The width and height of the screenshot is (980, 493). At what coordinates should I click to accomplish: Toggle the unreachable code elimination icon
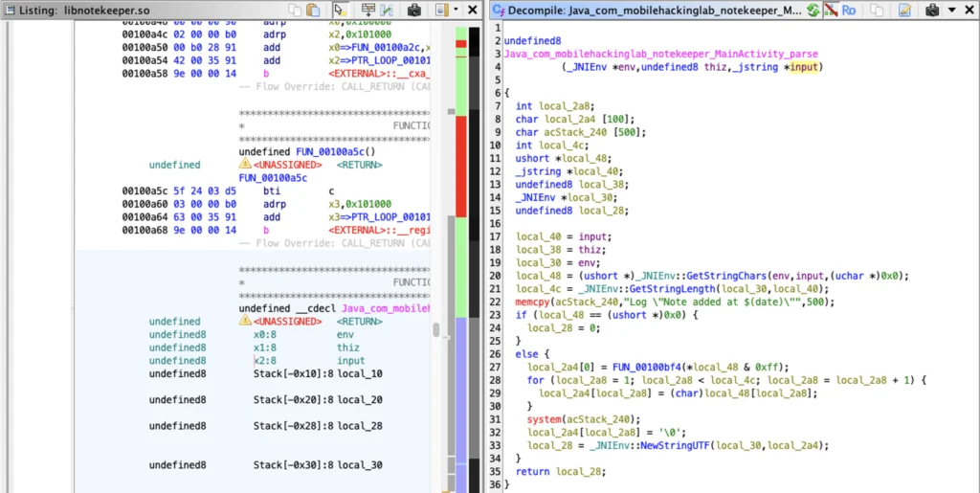(x=831, y=10)
